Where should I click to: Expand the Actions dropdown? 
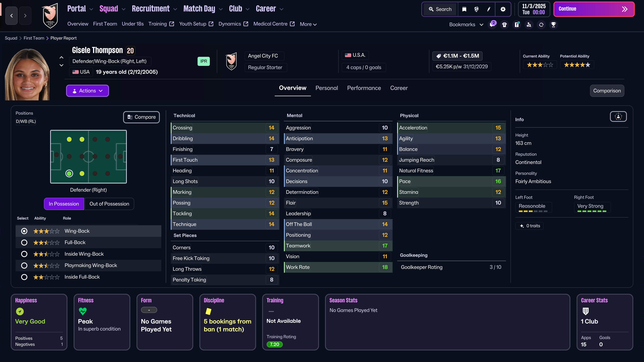[88, 91]
